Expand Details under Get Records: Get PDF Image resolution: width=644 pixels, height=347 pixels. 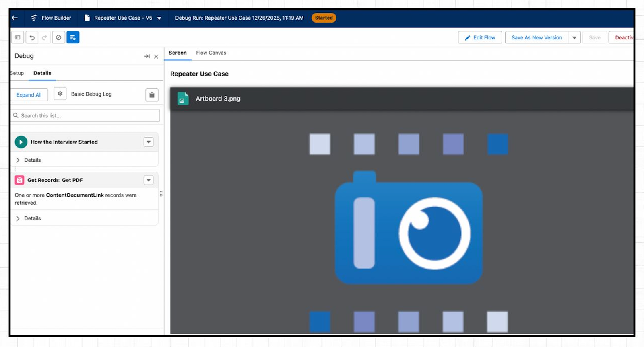(x=18, y=218)
